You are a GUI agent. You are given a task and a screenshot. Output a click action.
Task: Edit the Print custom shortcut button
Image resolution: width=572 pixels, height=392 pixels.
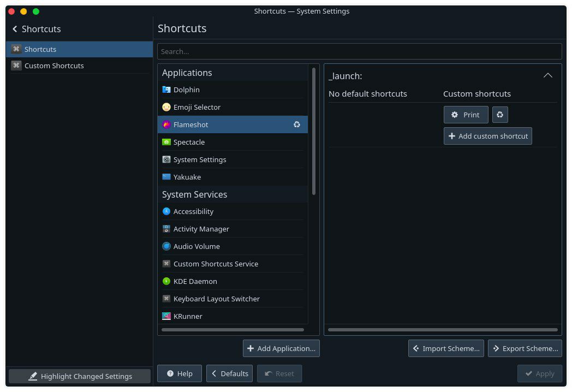[x=466, y=115]
